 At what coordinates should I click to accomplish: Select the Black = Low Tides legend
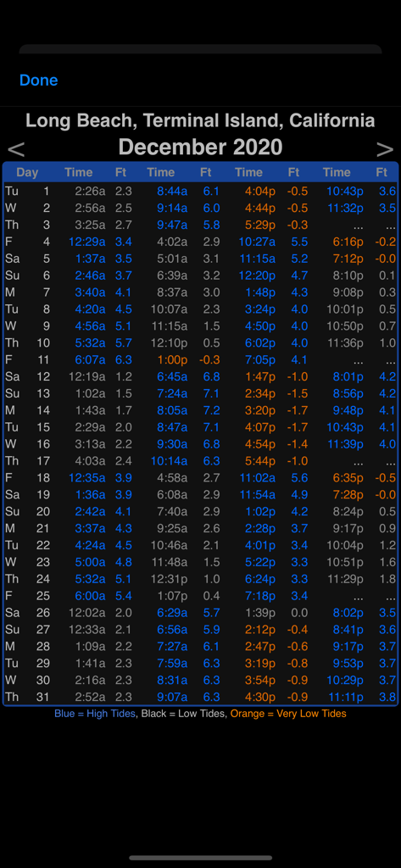point(183,714)
